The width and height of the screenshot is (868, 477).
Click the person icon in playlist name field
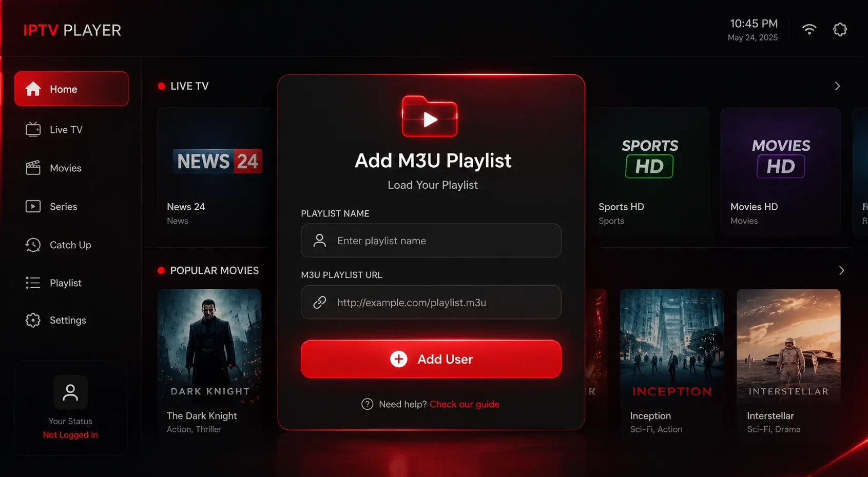320,241
